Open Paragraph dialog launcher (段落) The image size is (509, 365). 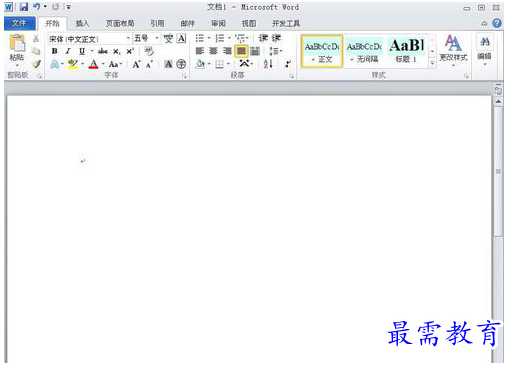pos(291,76)
